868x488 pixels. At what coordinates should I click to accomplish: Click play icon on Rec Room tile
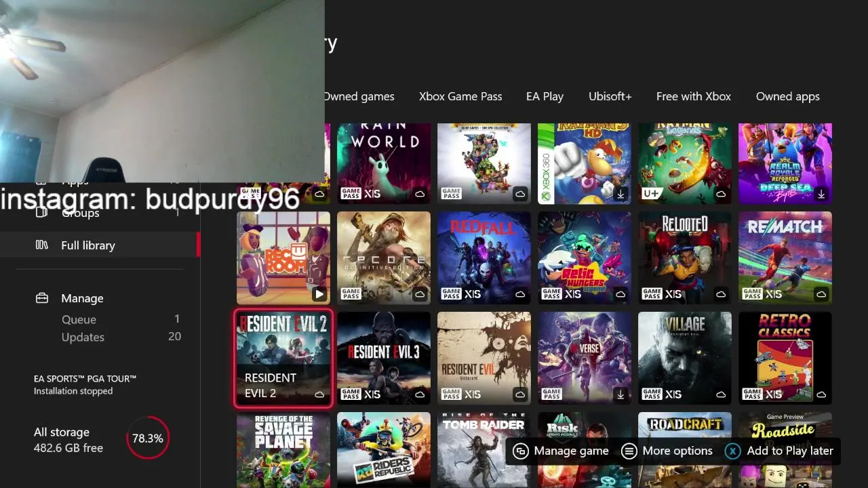(x=319, y=294)
